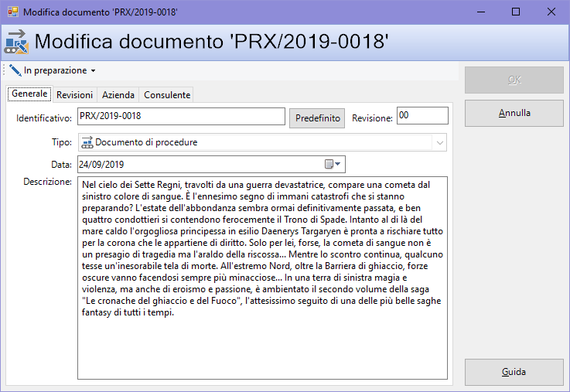Viewport: 570px width, 392px height.
Task: Go to the Consulente tab
Action: (x=167, y=95)
